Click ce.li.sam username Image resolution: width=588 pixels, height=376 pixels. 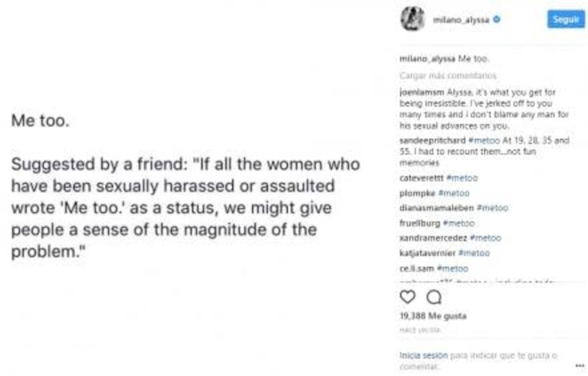[x=417, y=268]
